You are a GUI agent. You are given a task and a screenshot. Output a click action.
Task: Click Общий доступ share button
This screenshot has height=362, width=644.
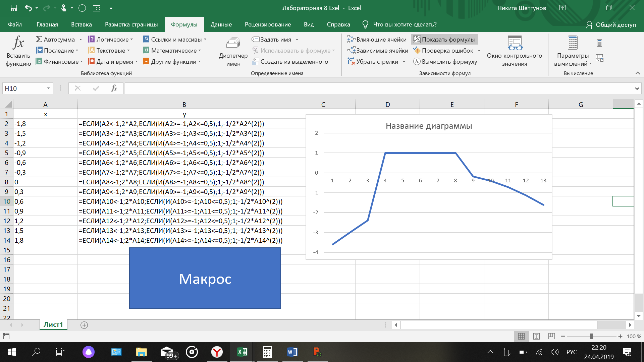(x=611, y=24)
